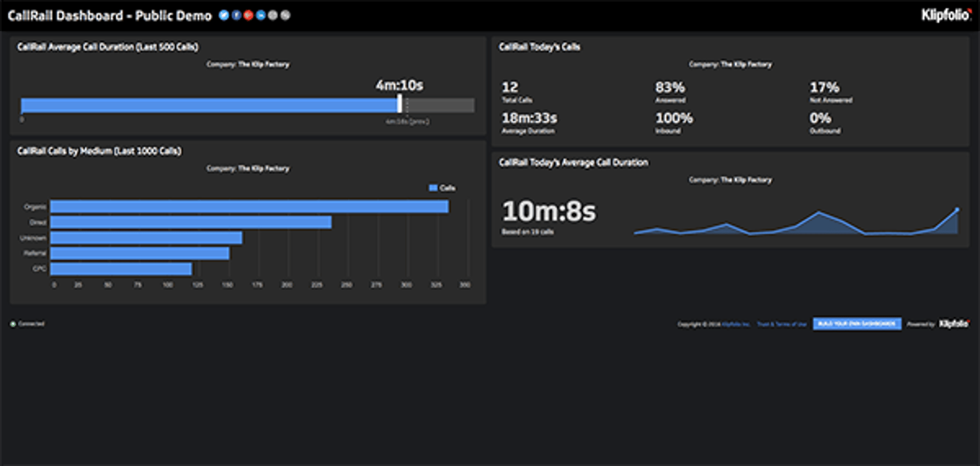
Task: Click the 12 Total Calls value
Action: 510,87
